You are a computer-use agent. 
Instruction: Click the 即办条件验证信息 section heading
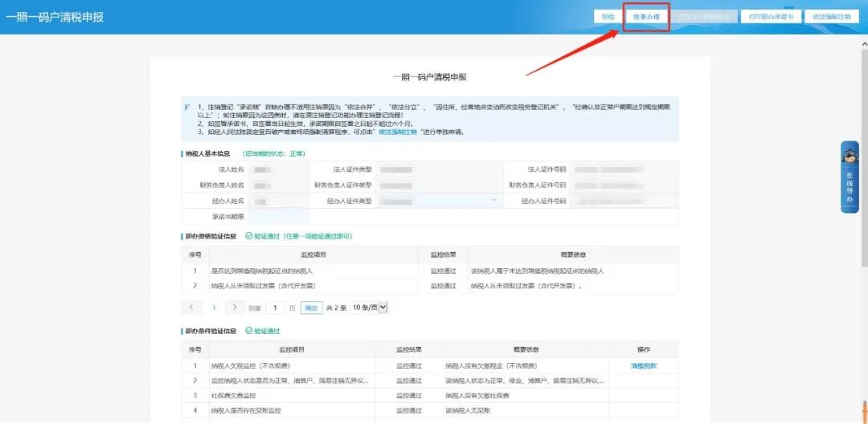pos(211,331)
